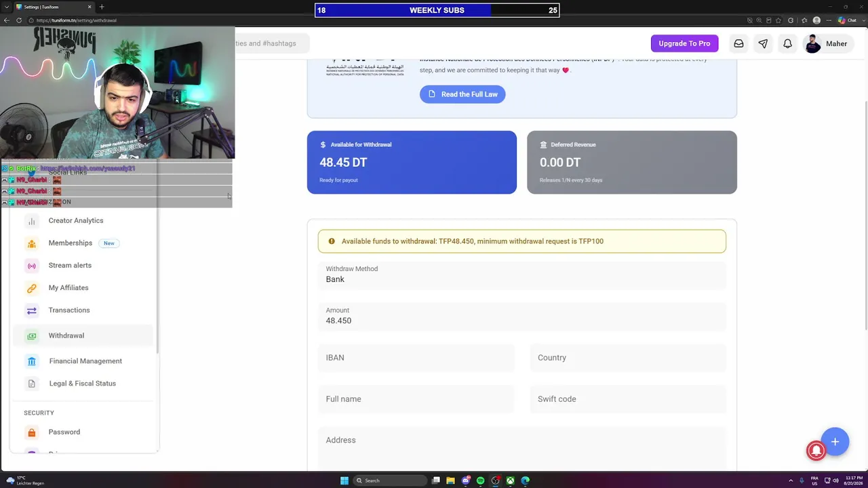Open Microsoft Edge from the taskbar
The height and width of the screenshot is (488, 868).
pyautogui.click(x=525, y=481)
